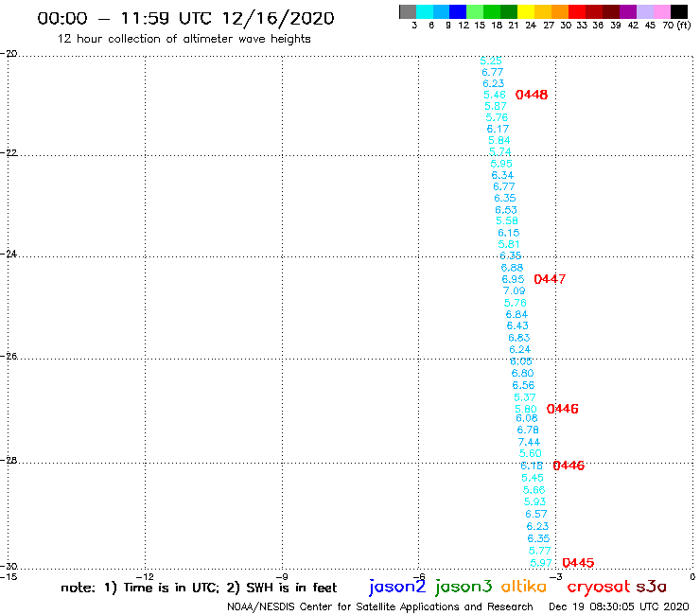This screenshot has width=700, height=615.
Task: Click the jason2 satellite legend label
Action: 397,587
